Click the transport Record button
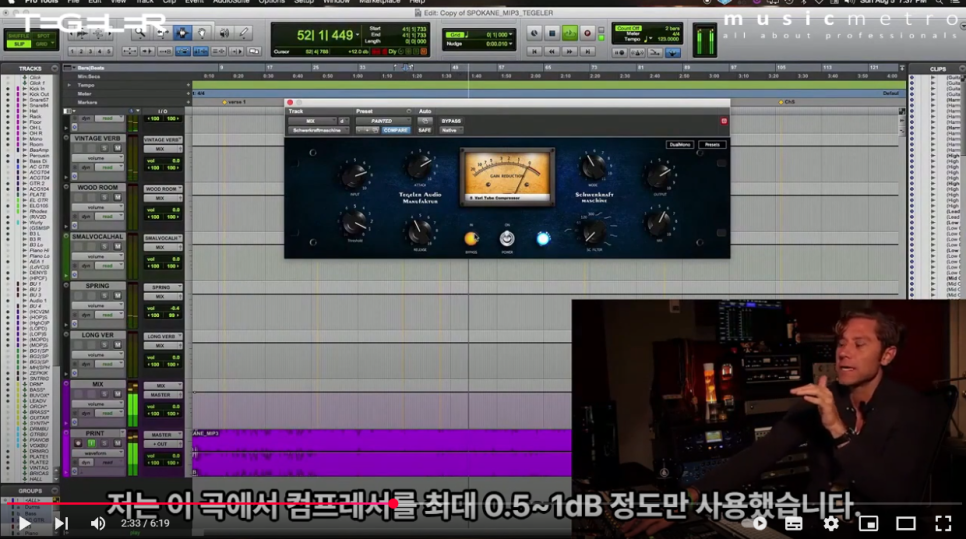 (587, 33)
